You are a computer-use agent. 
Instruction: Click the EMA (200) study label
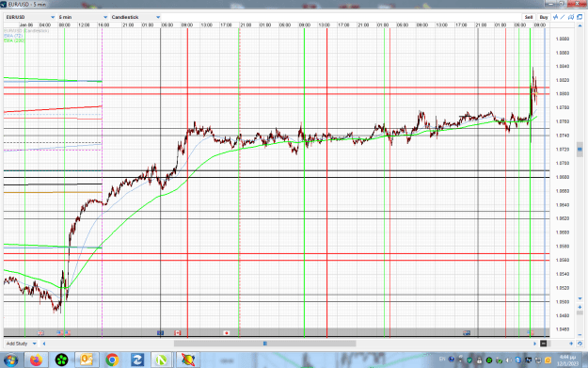point(14,40)
